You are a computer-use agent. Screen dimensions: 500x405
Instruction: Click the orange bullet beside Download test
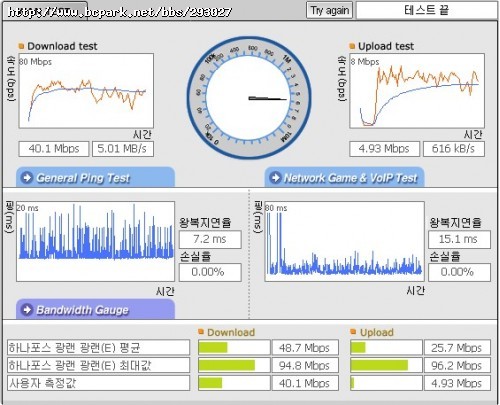click(21, 46)
